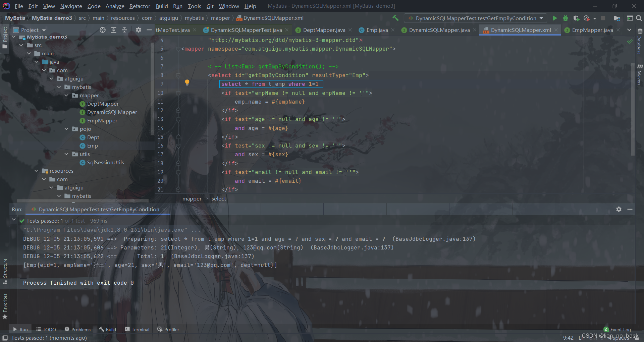Toggle the Database tool window
The image size is (644, 342).
pyautogui.click(x=640, y=42)
